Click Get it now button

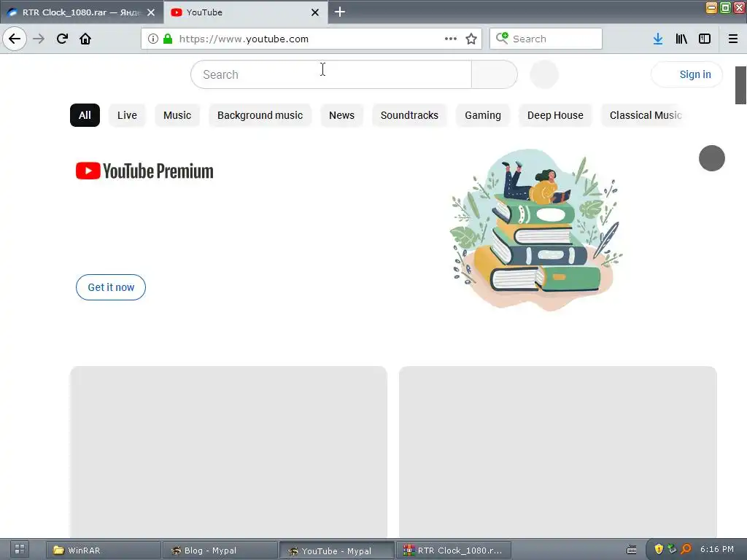click(111, 287)
